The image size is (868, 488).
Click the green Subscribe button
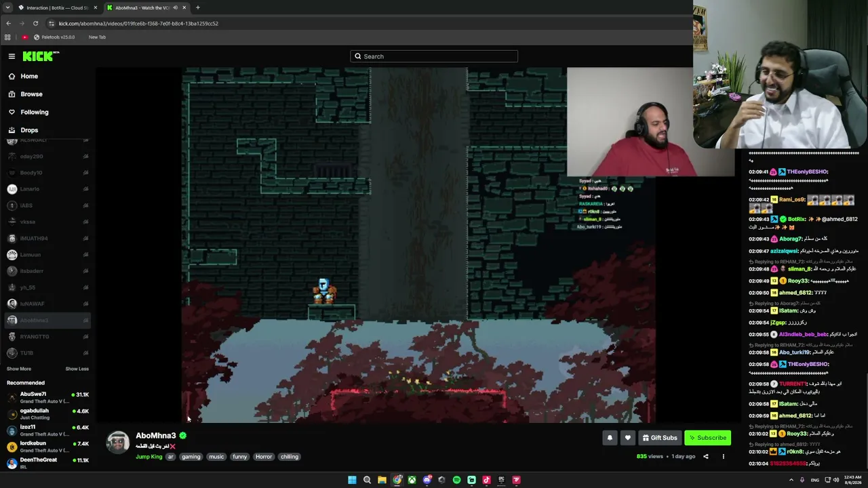707,438
